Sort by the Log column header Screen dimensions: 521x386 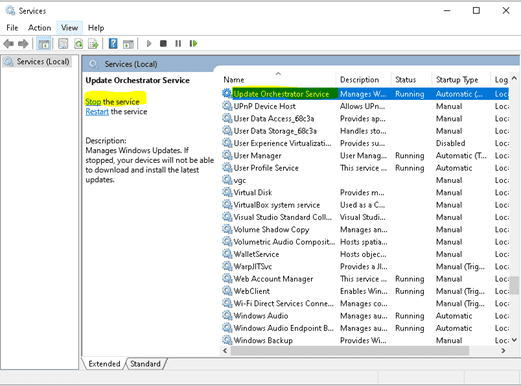click(500, 80)
